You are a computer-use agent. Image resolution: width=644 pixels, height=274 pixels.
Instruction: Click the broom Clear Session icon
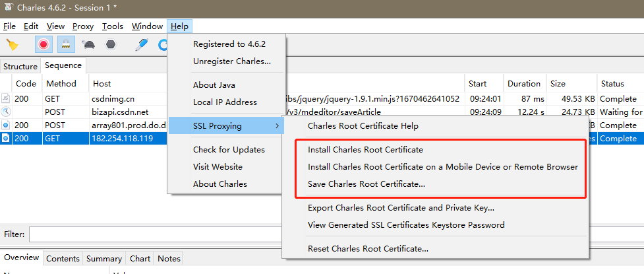click(13, 44)
